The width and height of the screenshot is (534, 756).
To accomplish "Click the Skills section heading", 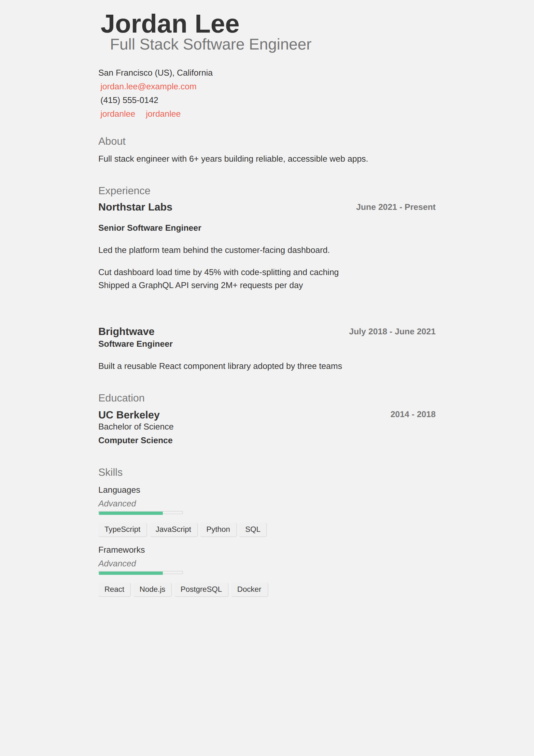I will click(111, 472).
